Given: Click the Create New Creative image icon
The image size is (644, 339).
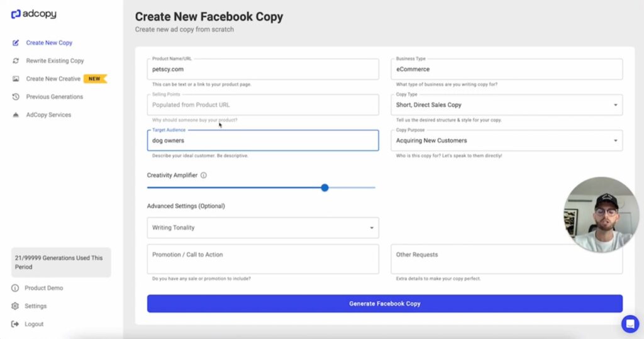Looking at the screenshot, I should click(16, 79).
